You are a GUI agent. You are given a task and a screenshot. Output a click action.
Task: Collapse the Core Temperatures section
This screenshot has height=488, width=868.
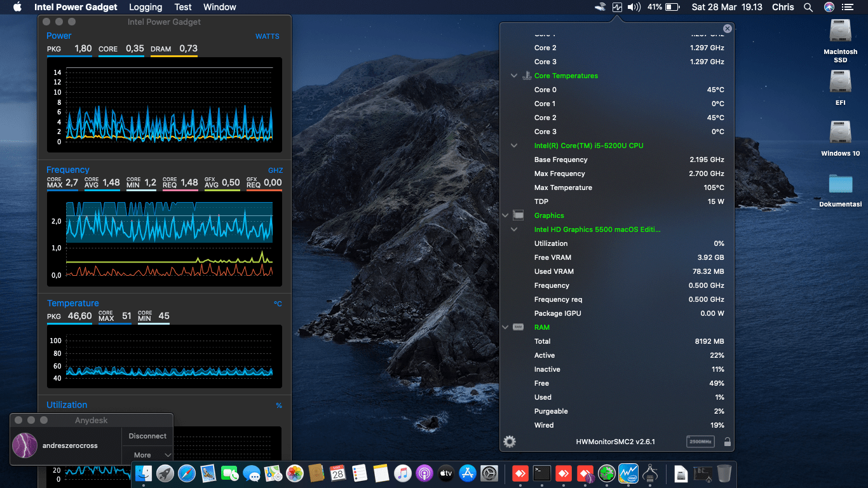point(514,76)
